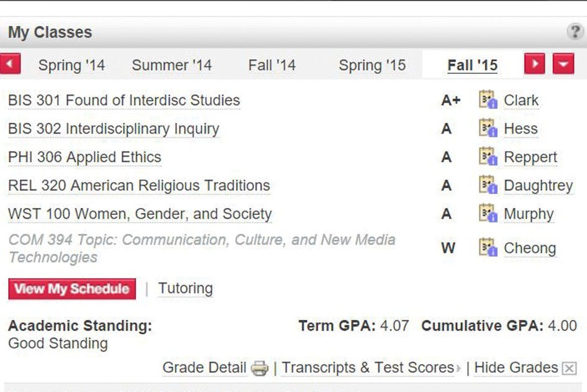Hide grades using the X box icon

569,368
